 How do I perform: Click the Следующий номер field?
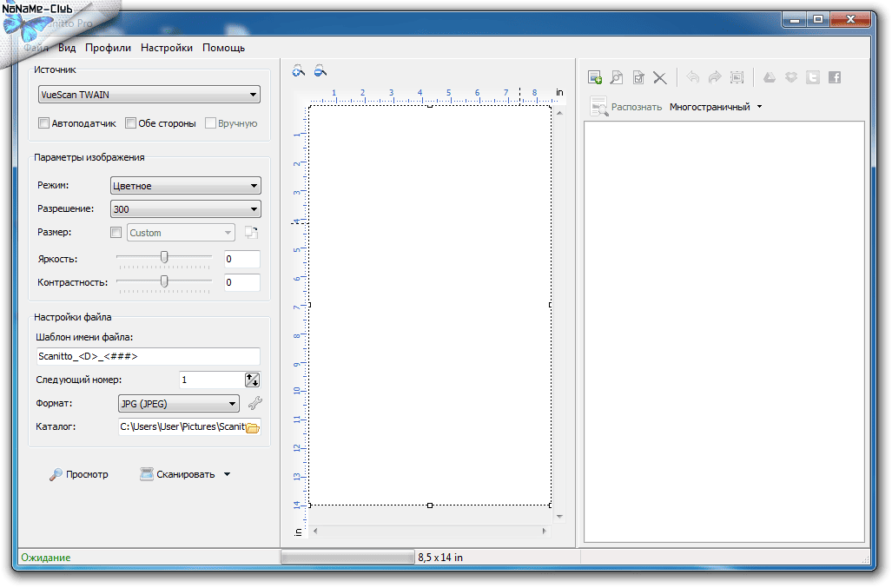point(212,380)
